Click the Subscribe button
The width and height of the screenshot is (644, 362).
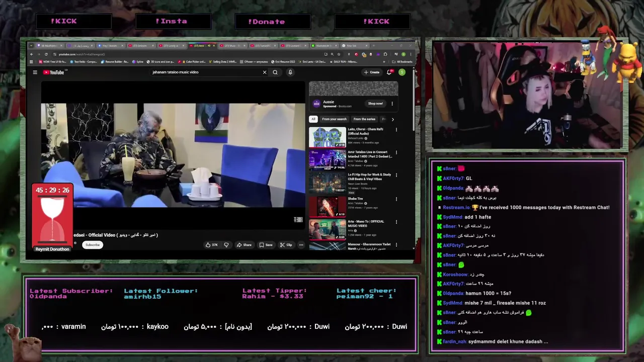[93, 245]
